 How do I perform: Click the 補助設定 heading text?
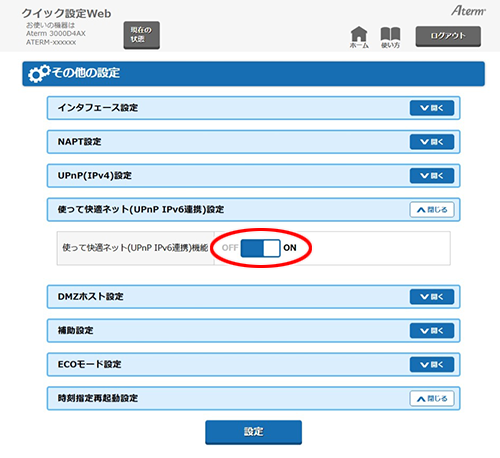(x=75, y=330)
